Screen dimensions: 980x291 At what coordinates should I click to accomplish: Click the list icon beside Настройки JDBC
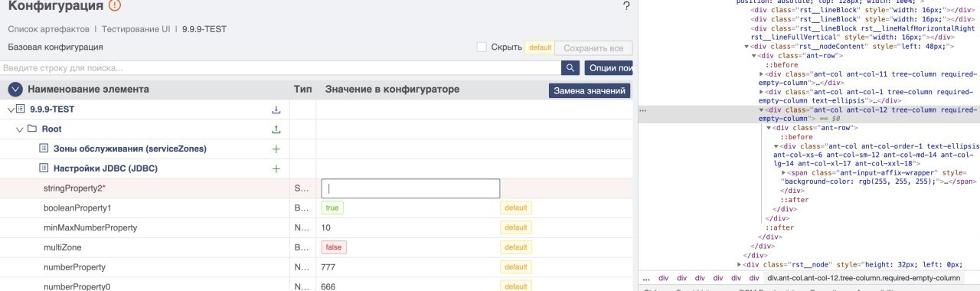44,168
